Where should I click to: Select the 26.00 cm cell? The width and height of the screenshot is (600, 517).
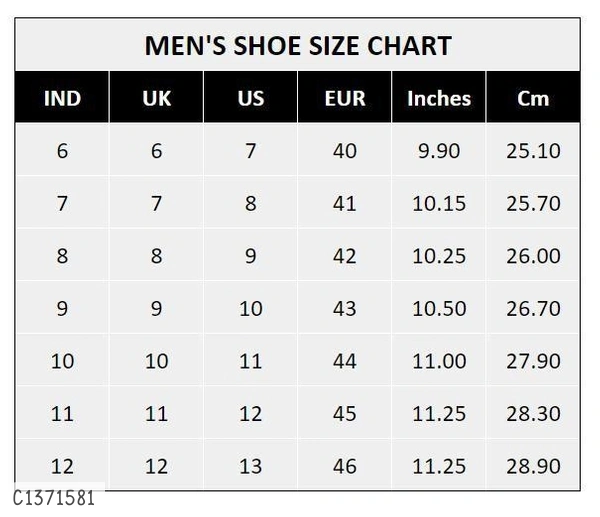pyautogui.click(x=533, y=256)
